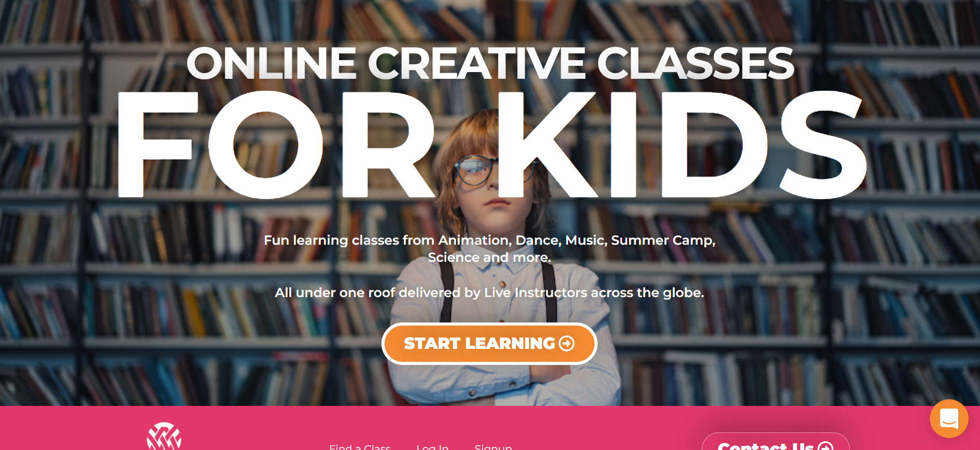Click the START LEARNING button
Image resolution: width=980 pixels, height=450 pixels.
pyautogui.click(x=489, y=344)
